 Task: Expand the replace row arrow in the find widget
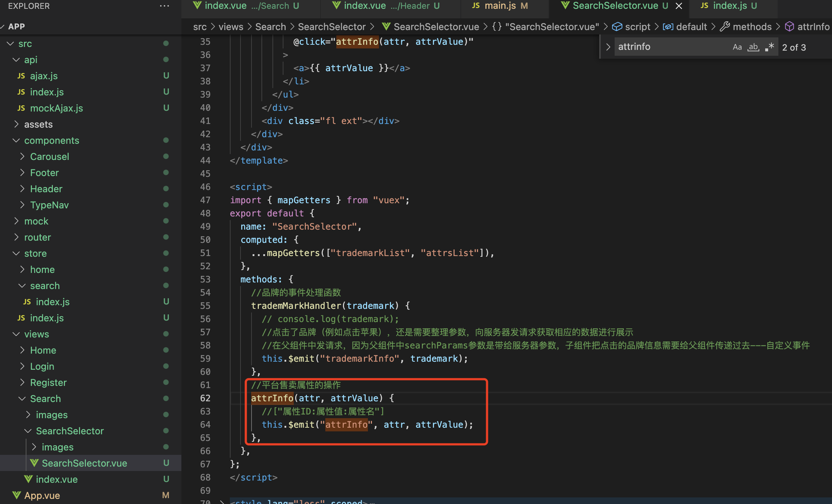[608, 47]
